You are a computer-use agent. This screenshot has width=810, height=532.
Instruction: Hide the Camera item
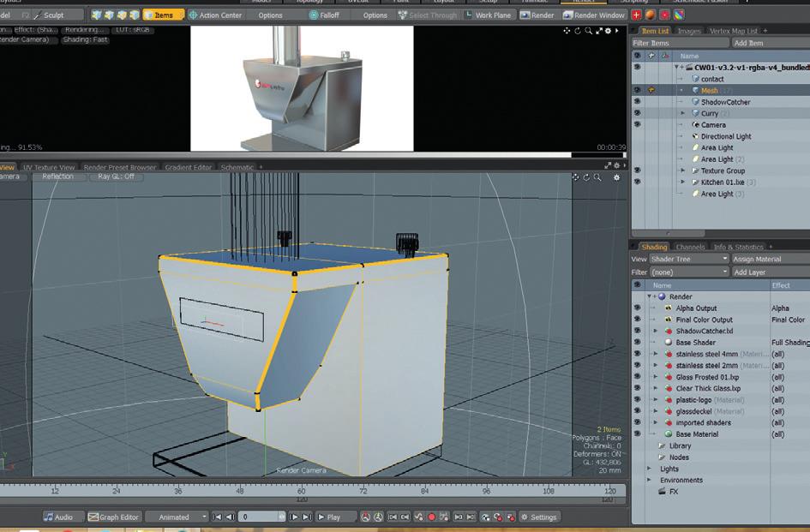[x=637, y=124]
